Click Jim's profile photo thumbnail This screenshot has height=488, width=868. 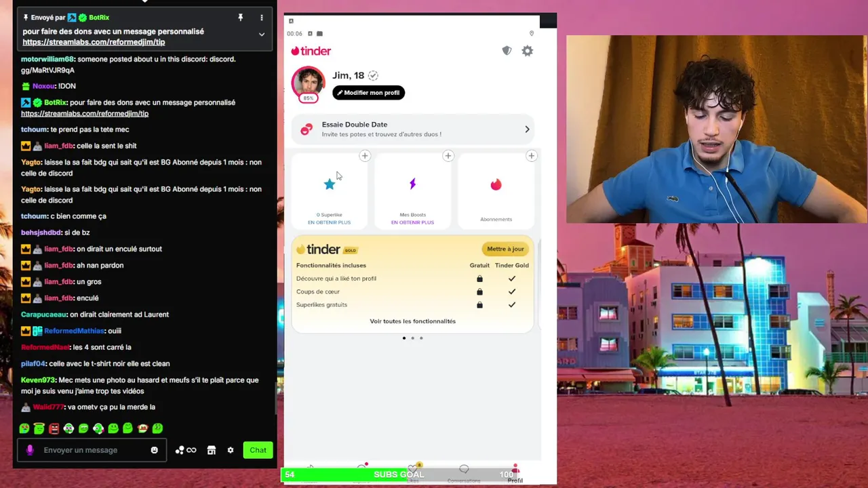[x=309, y=83]
